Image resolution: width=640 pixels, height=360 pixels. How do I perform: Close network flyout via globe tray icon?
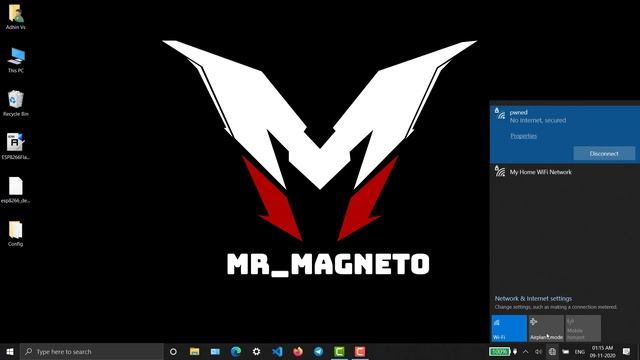tap(552, 351)
